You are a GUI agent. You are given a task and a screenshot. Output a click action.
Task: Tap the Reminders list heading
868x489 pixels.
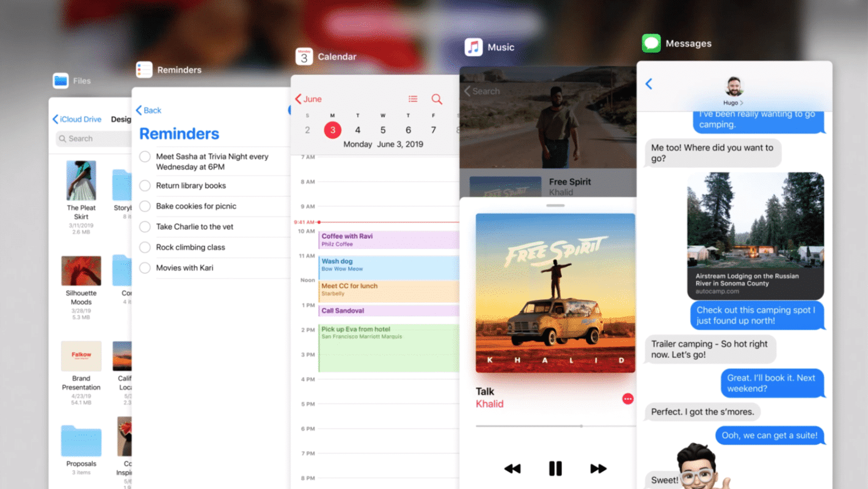[x=179, y=134]
